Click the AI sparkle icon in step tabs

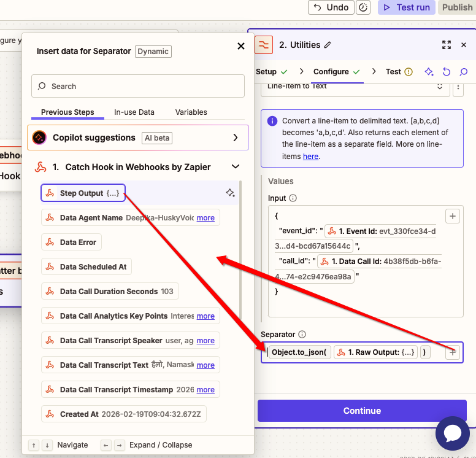point(429,72)
